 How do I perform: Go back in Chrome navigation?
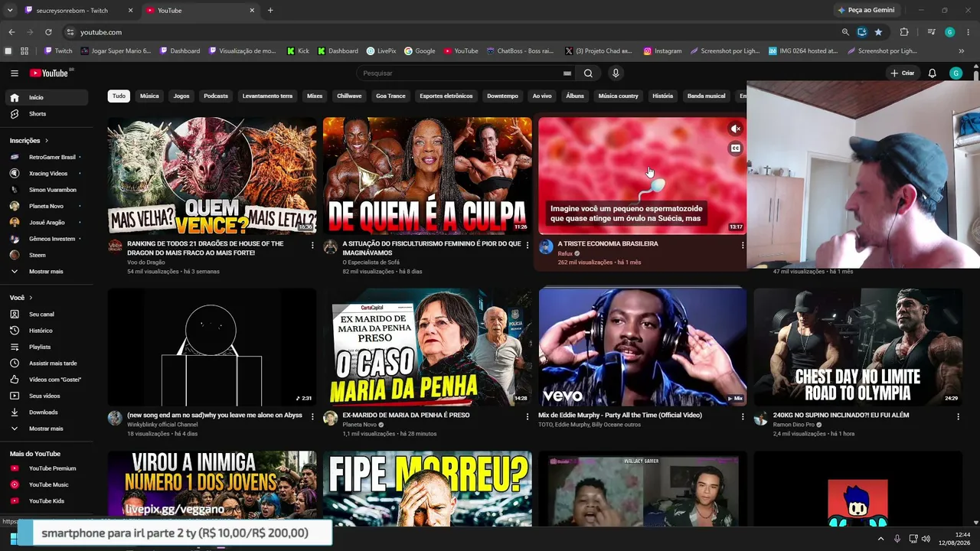click(11, 32)
